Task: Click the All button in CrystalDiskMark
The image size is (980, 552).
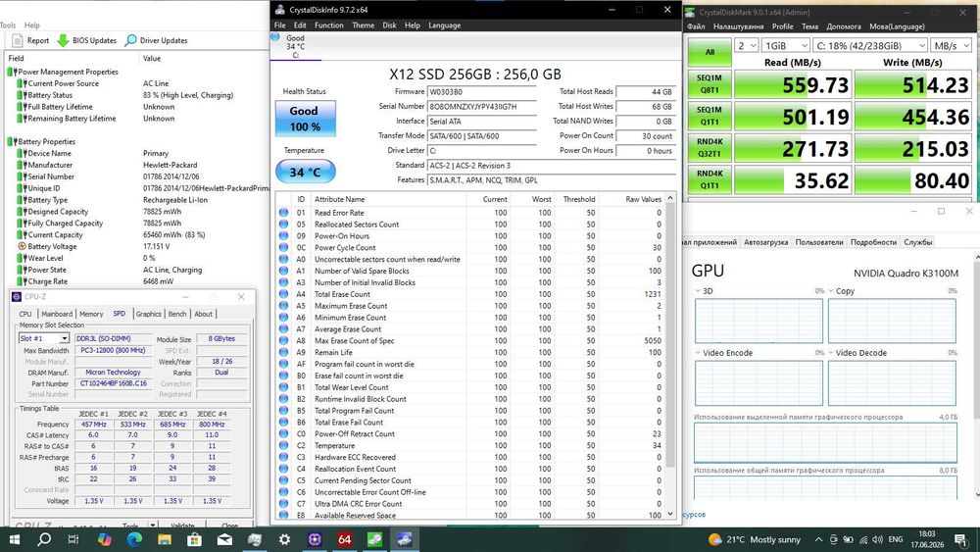Action: (x=710, y=53)
